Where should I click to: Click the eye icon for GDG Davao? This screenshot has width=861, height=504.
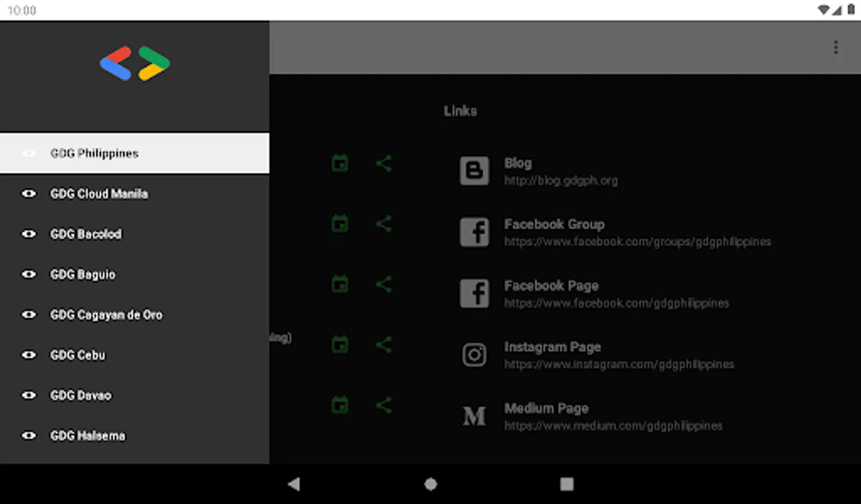(x=29, y=395)
